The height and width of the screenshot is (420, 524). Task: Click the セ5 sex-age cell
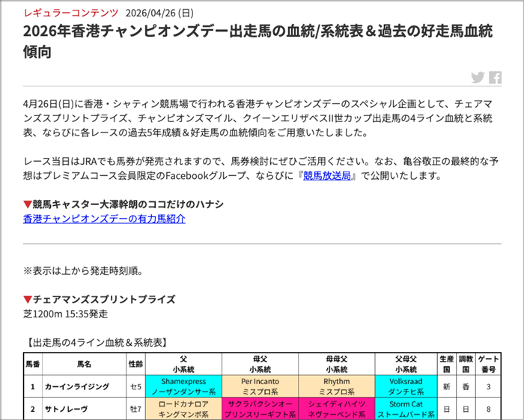[x=135, y=386]
